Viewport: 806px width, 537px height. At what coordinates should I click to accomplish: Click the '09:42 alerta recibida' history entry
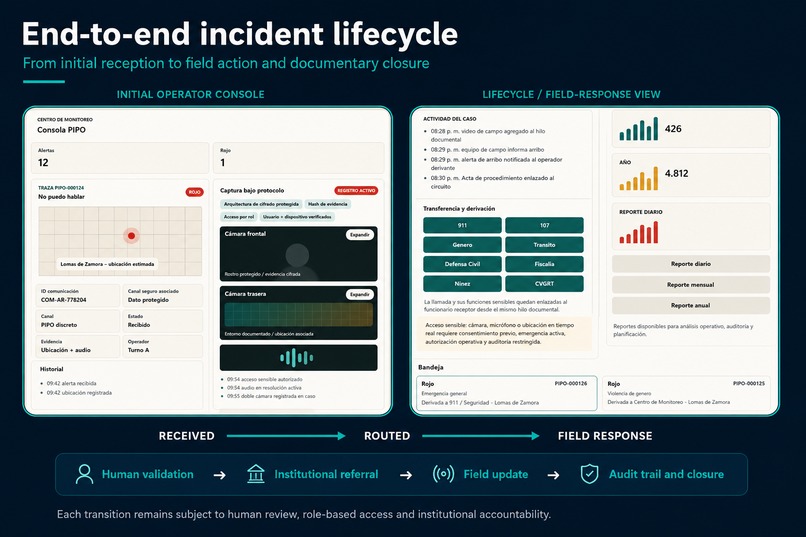coord(71,383)
